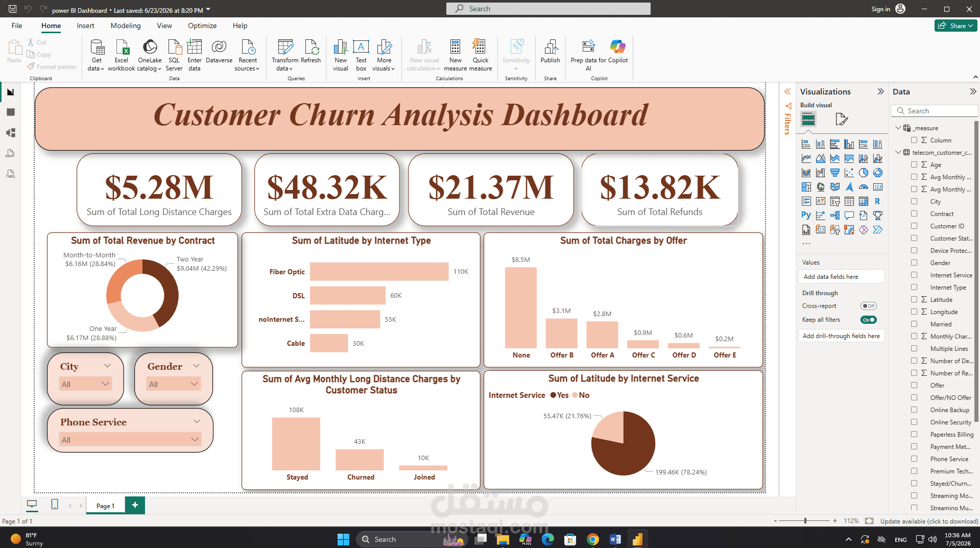Switch to the Modeling ribbon tab

pyautogui.click(x=126, y=26)
